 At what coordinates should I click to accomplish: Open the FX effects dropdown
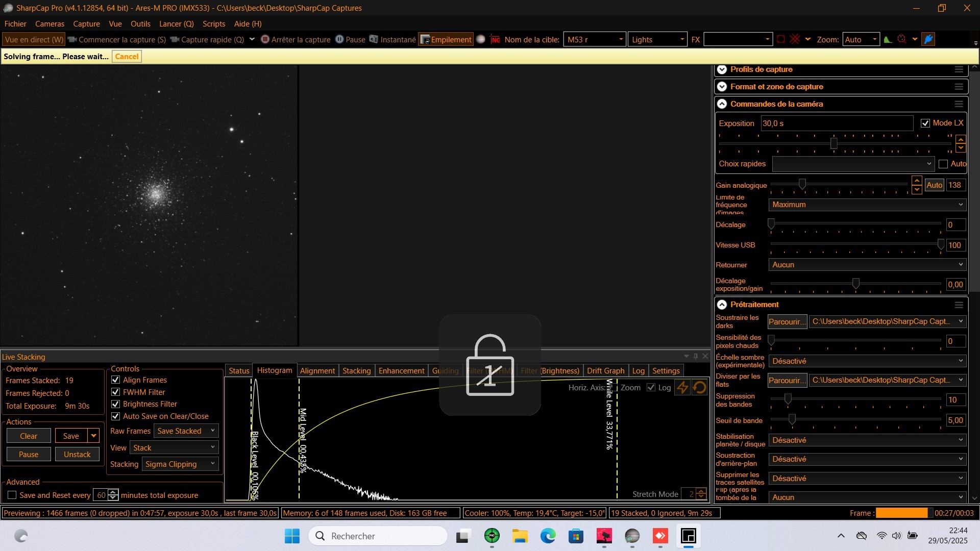[x=738, y=39]
